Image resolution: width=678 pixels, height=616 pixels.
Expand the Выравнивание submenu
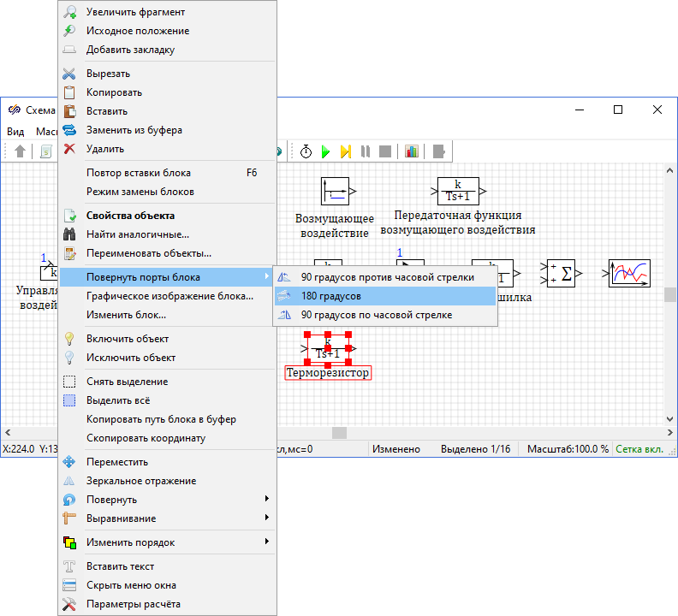pyautogui.click(x=121, y=518)
